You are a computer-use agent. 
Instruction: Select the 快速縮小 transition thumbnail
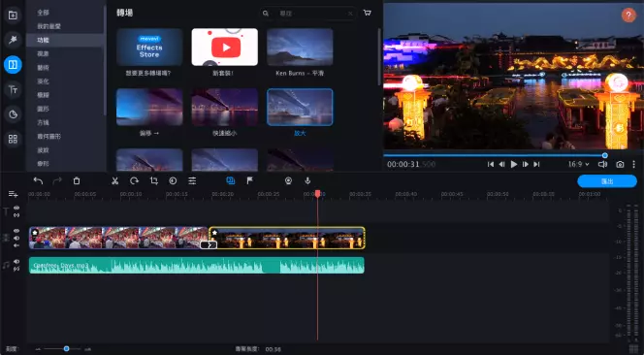225,107
